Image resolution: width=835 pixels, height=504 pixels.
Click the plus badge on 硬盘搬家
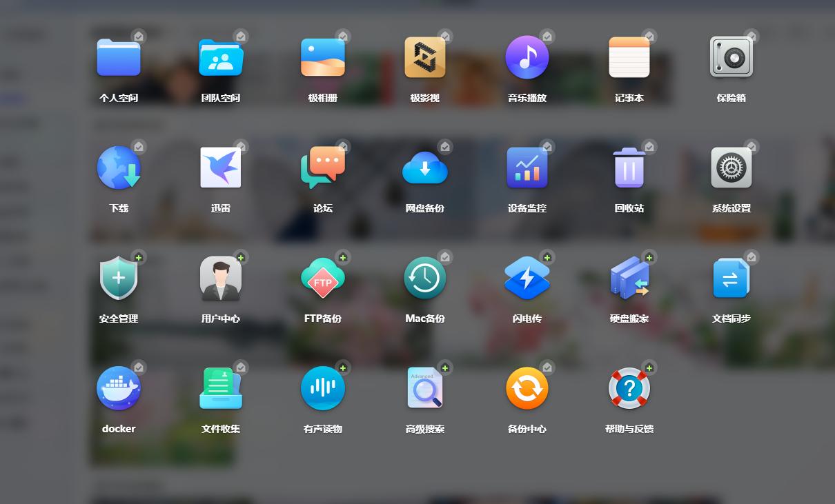[x=649, y=257]
